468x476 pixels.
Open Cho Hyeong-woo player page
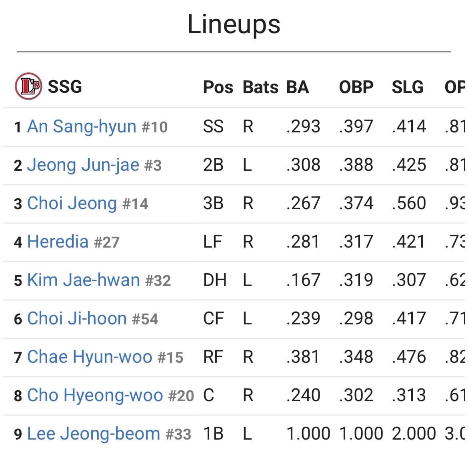tap(95, 395)
